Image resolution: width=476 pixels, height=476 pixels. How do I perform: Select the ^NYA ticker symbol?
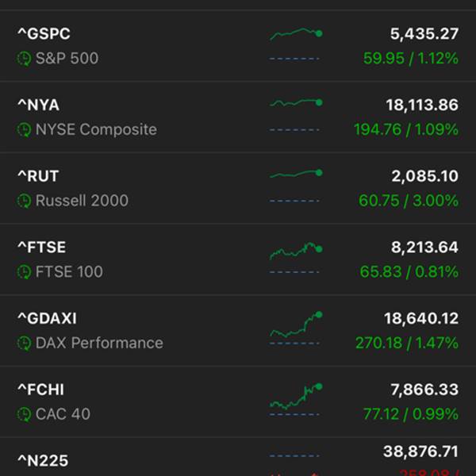pyautogui.click(x=39, y=105)
